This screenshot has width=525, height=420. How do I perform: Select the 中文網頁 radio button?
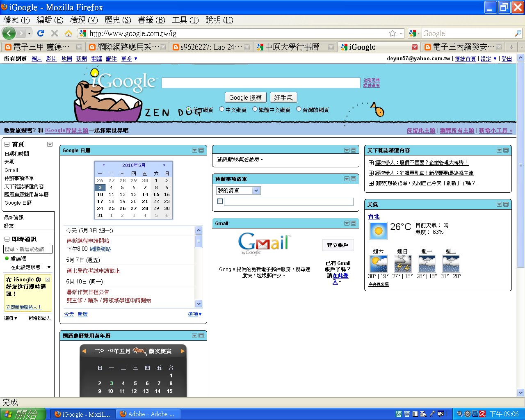click(222, 109)
